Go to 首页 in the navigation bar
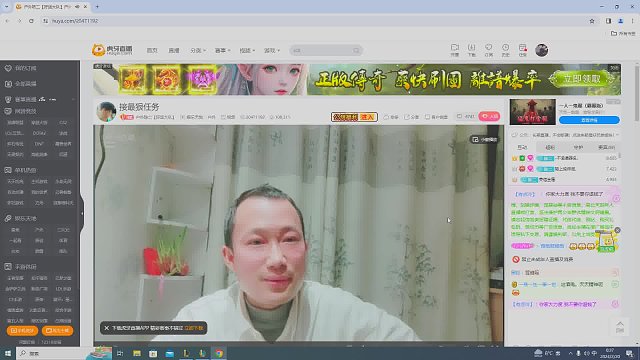Screen dimensions: 640x360 (x=152, y=50)
